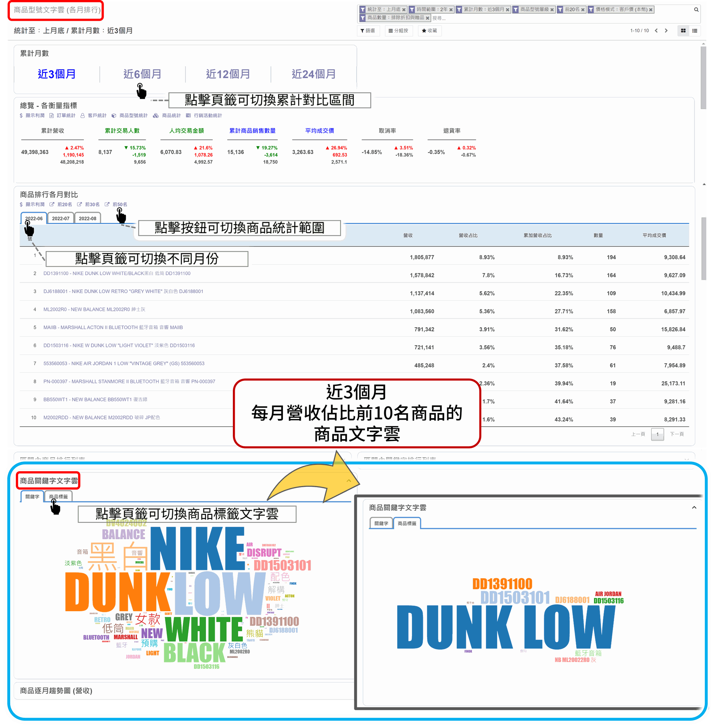Click the 上一頁 previous page button

[638, 434]
